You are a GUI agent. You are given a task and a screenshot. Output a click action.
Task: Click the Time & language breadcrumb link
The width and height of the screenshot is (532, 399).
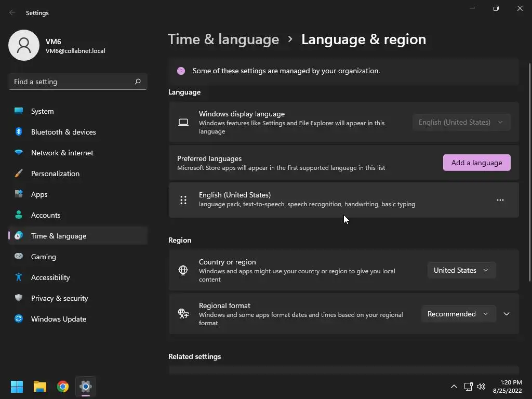point(223,39)
